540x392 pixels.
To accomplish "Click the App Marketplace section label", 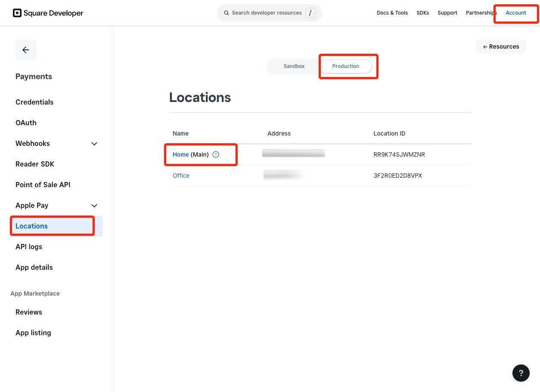I will (35, 293).
